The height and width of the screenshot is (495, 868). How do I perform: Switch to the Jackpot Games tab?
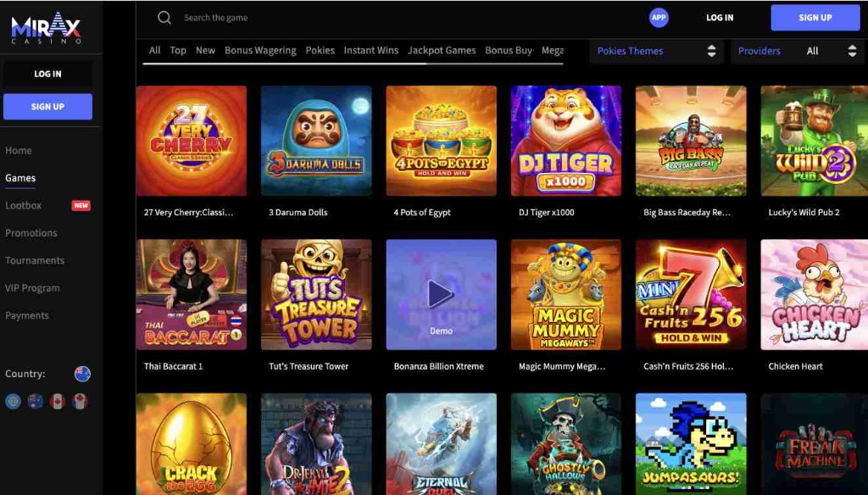point(442,50)
